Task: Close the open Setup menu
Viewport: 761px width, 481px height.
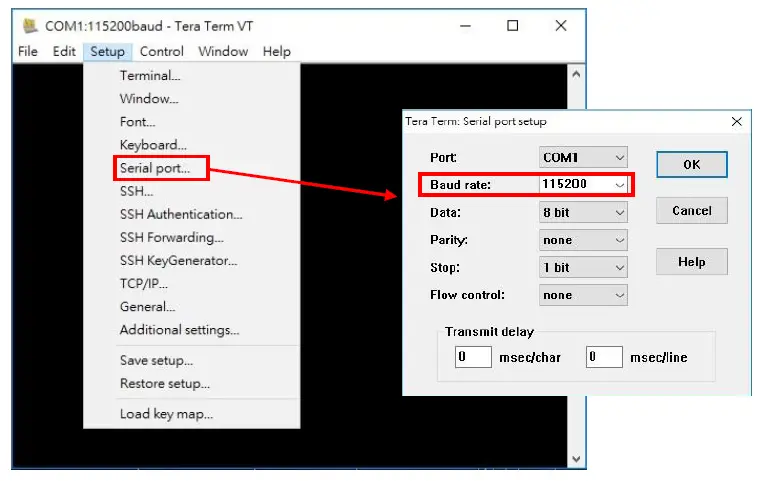Action: click(x=107, y=51)
